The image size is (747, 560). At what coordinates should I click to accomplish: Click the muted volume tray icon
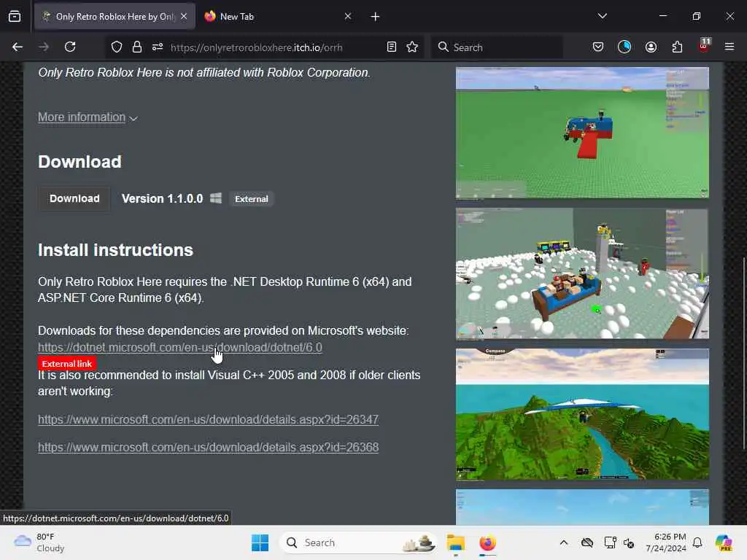tap(629, 542)
